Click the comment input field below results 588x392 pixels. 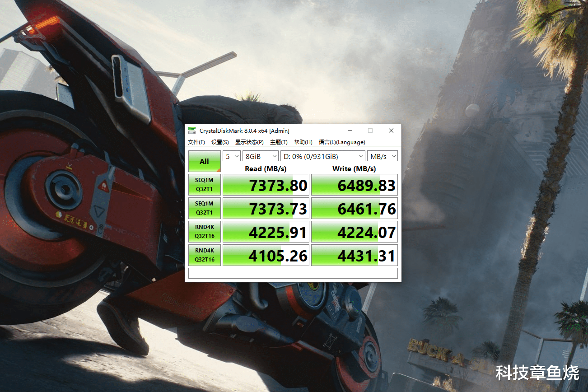[x=293, y=273]
